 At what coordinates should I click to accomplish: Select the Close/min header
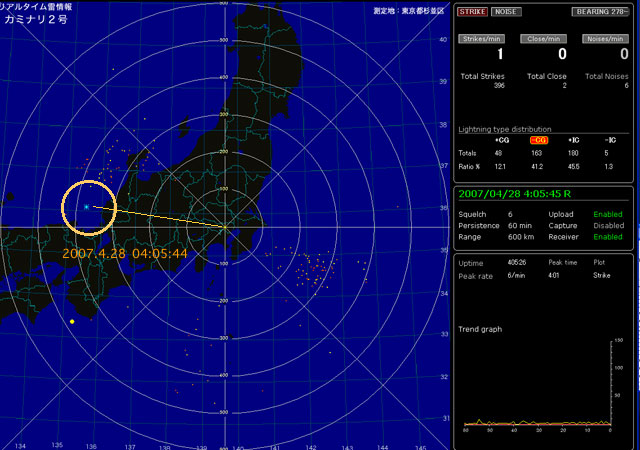tap(547, 39)
